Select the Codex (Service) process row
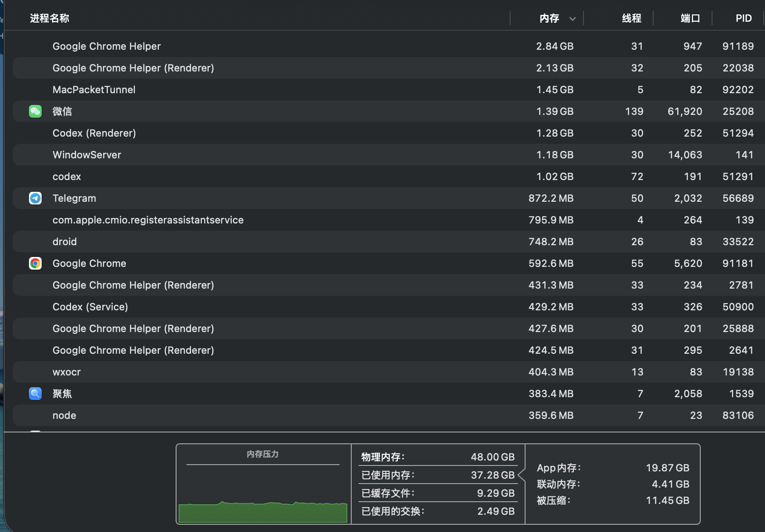The width and height of the screenshot is (765, 532). point(388,307)
